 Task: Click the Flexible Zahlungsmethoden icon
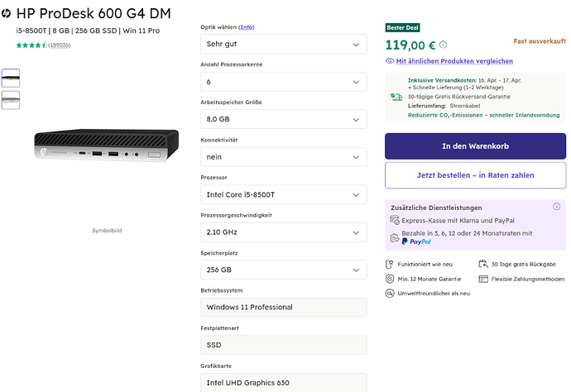[x=483, y=280]
